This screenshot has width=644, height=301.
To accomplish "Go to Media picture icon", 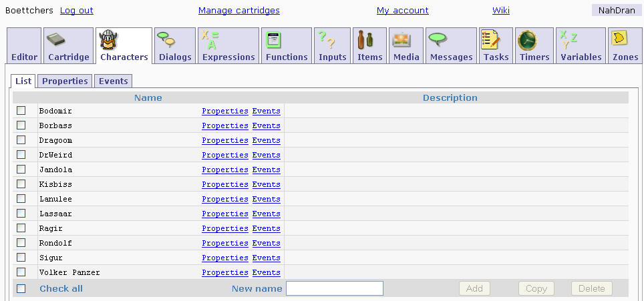I will tap(401, 39).
